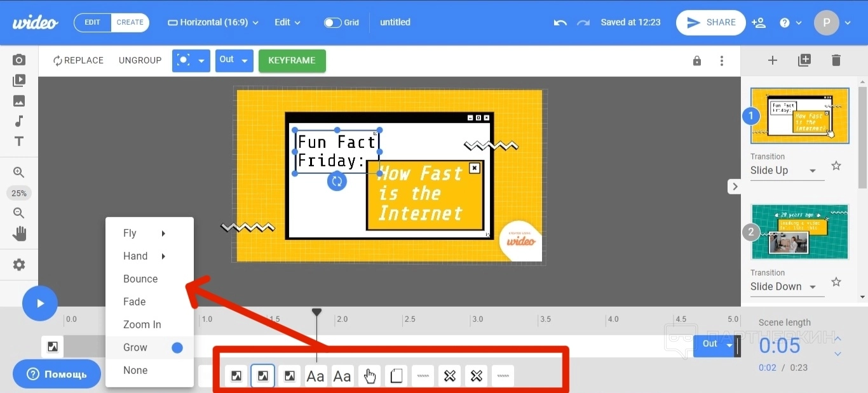This screenshot has height=393, width=868.
Task: Open the Out animation dropdown in toolbar
Action: 234,60
